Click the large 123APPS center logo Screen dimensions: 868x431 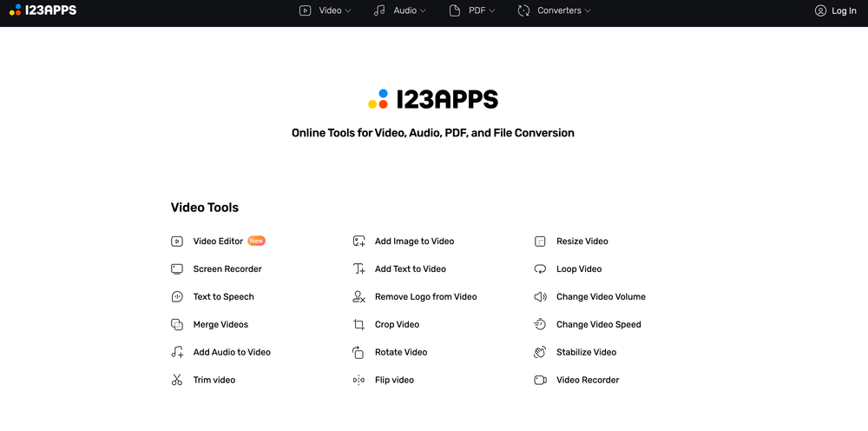coord(433,99)
